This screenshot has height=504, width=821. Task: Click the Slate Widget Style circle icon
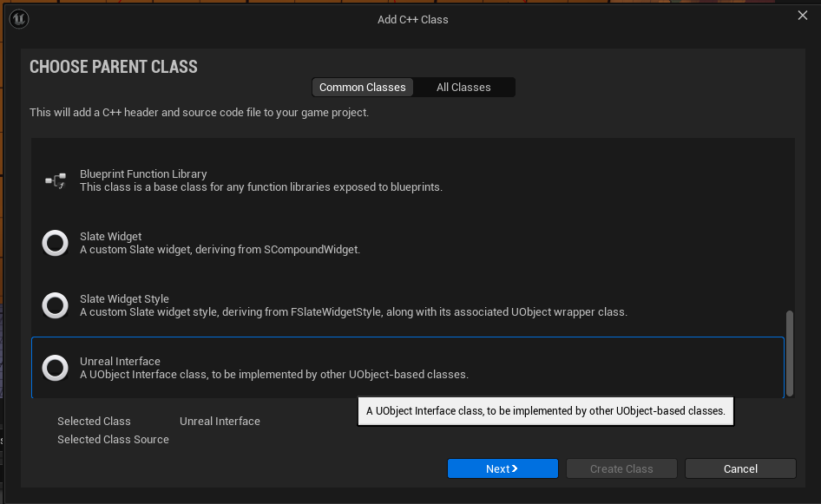(55, 305)
